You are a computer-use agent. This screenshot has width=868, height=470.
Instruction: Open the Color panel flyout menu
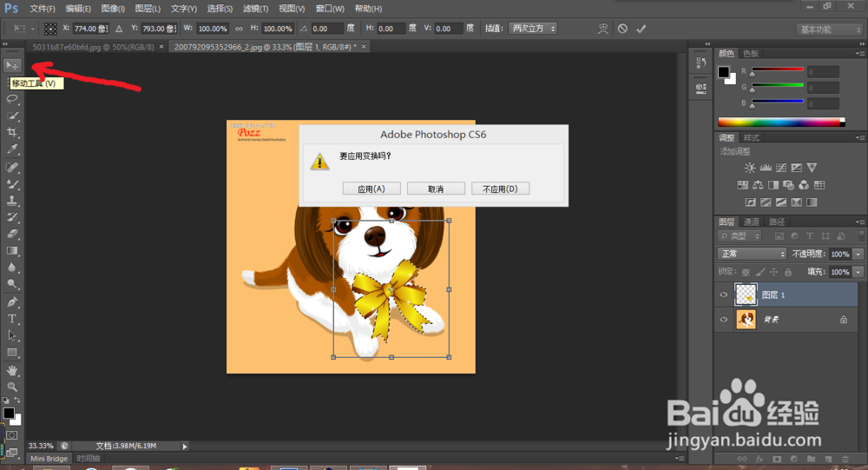[860, 54]
